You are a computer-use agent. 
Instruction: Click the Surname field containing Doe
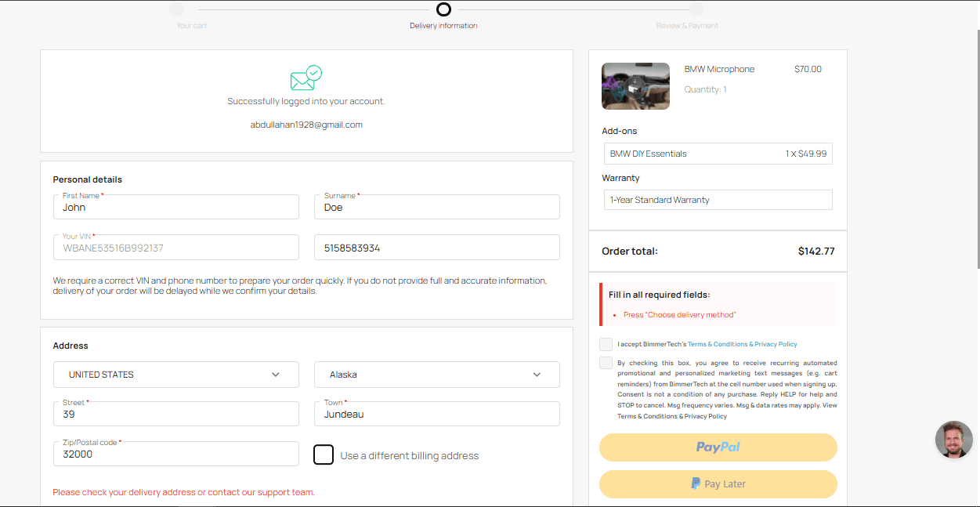pos(436,208)
